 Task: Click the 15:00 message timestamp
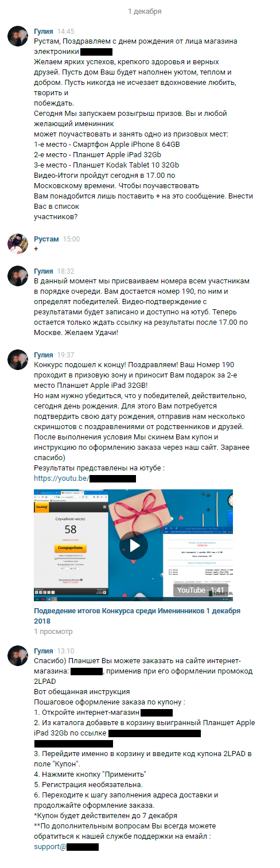pyautogui.click(x=71, y=239)
